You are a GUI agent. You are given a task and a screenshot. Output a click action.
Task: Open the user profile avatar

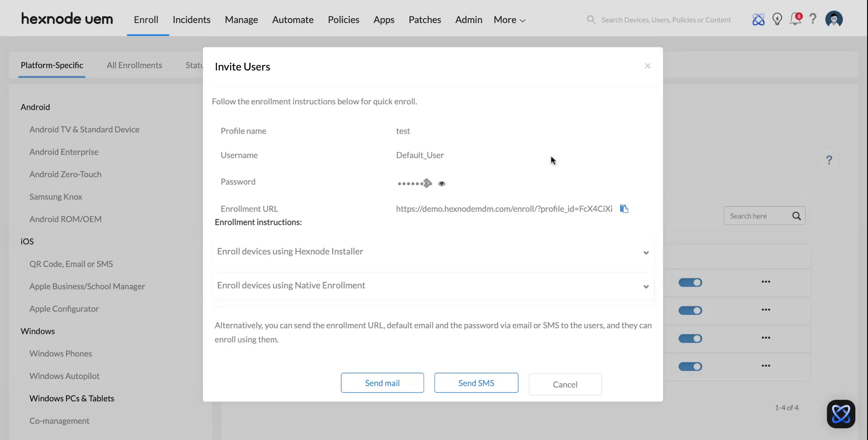click(834, 19)
